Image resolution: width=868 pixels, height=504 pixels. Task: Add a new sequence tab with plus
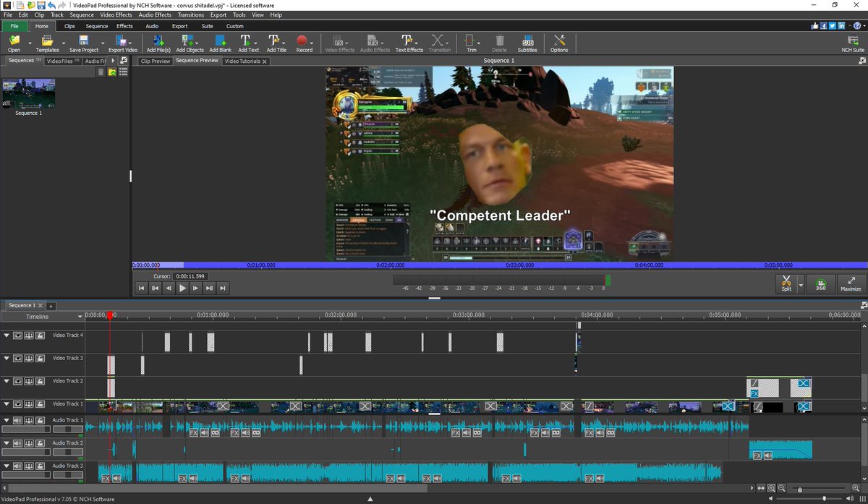tap(51, 306)
